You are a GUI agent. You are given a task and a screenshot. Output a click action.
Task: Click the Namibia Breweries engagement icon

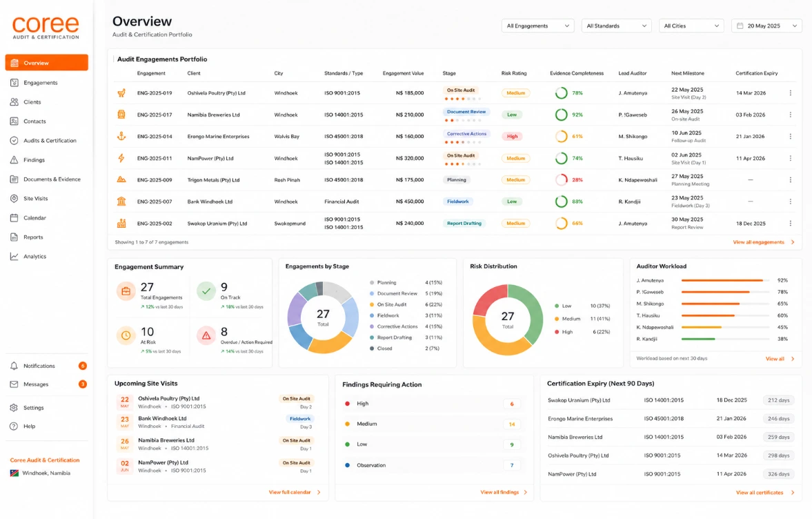[121, 115]
